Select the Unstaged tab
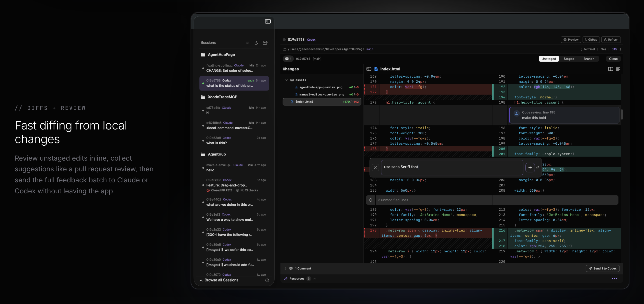644x304 pixels. [549, 59]
